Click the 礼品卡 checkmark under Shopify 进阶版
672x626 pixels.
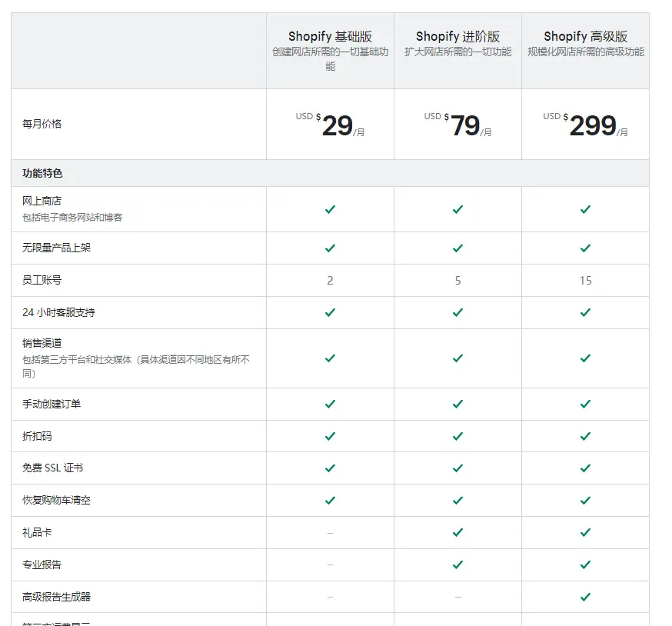[457, 532]
